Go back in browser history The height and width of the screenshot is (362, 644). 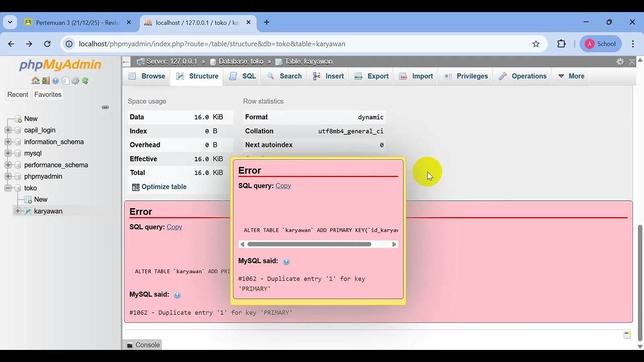coord(11,44)
